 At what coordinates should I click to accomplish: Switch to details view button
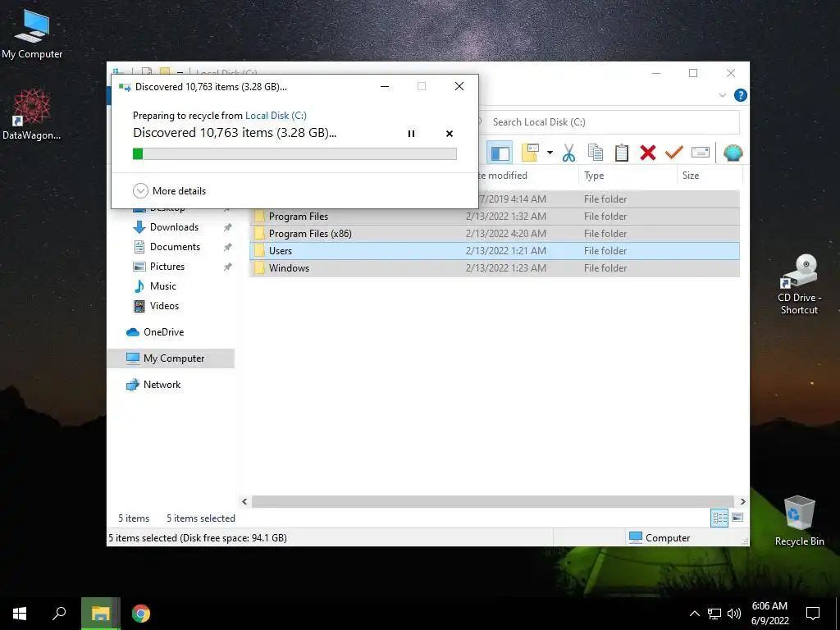(719, 518)
